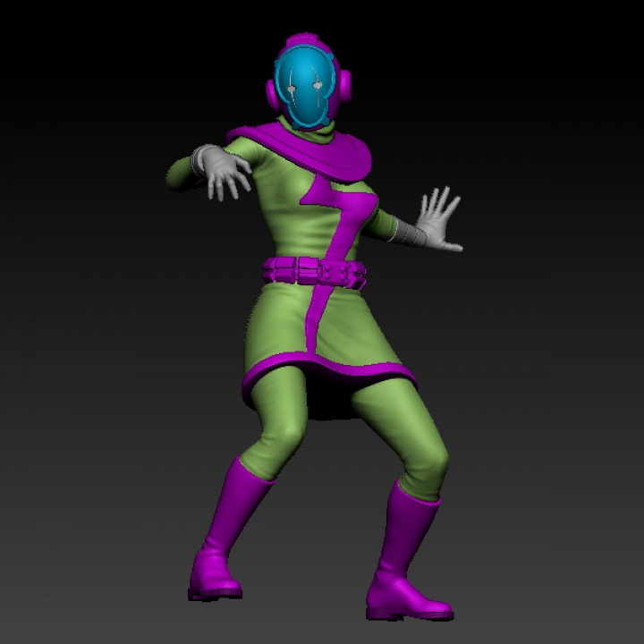Screen dimensions: 644x644
Task: Click the raised white open-palm glove
Action: [438, 219]
